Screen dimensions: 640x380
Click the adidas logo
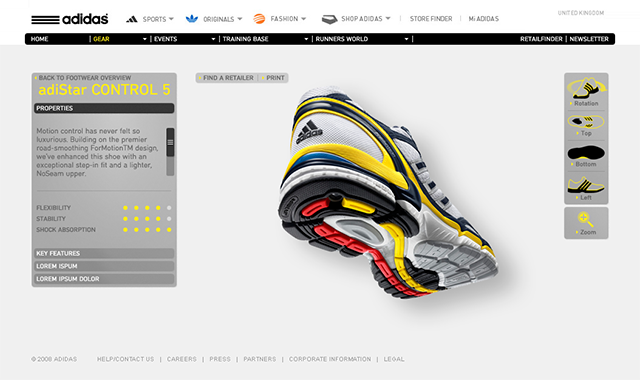point(70,19)
